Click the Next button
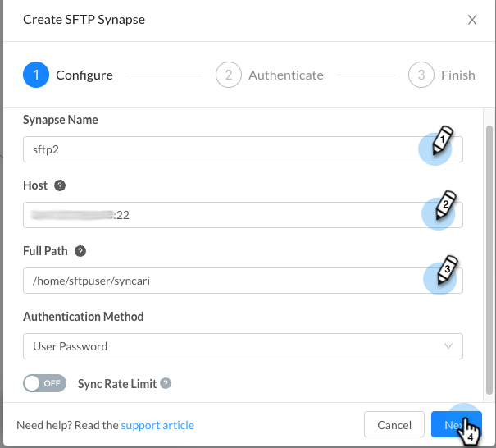496x448 pixels. coord(456,424)
